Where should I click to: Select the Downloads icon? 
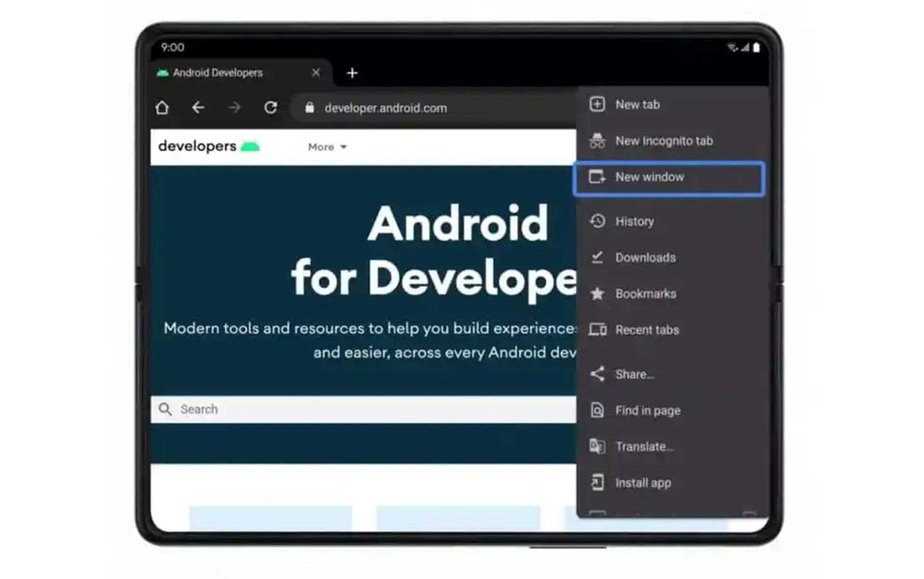point(596,257)
